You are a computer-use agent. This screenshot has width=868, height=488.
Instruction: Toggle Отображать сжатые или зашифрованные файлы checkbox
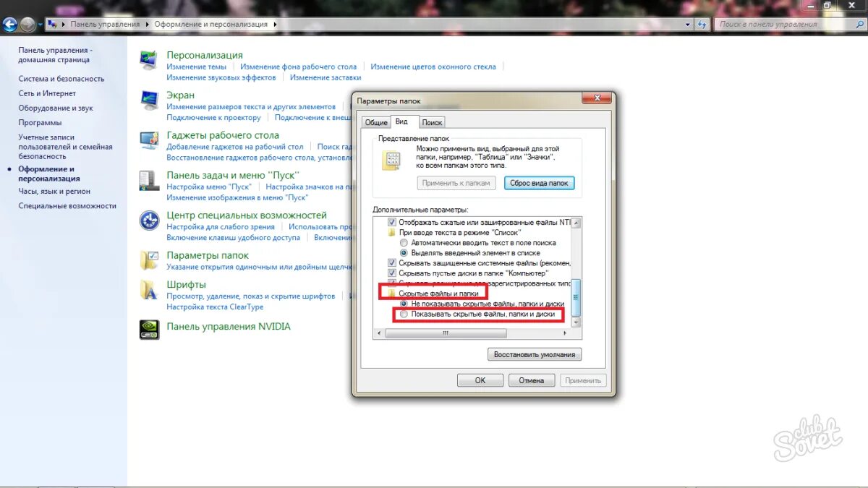[x=392, y=223]
